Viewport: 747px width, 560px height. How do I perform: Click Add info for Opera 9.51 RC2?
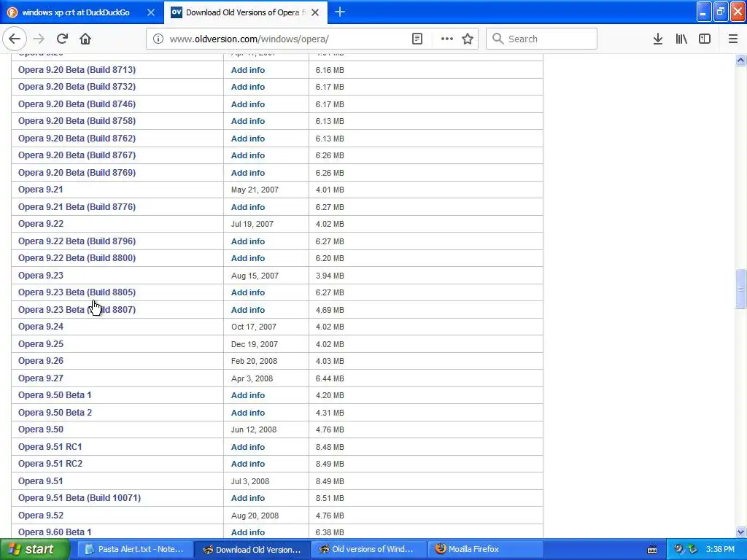248,464
